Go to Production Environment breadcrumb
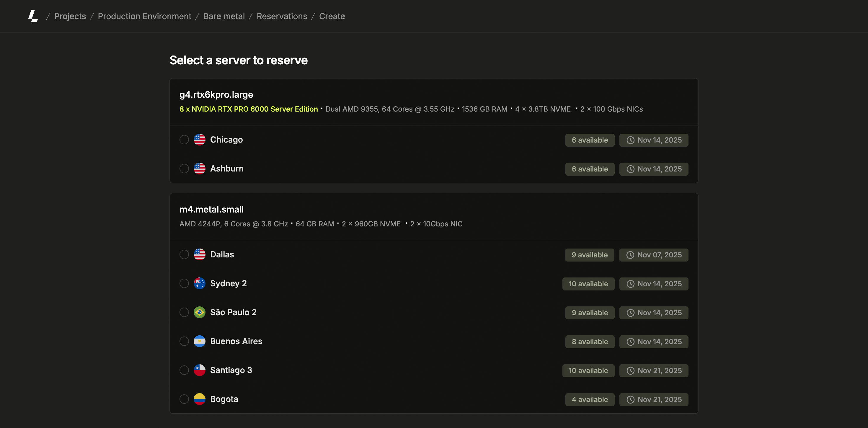Image resolution: width=868 pixels, height=428 pixels. 144,16
